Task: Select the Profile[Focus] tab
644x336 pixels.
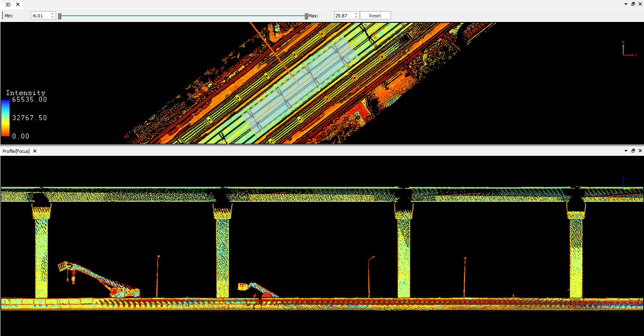Action: [x=16, y=151]
